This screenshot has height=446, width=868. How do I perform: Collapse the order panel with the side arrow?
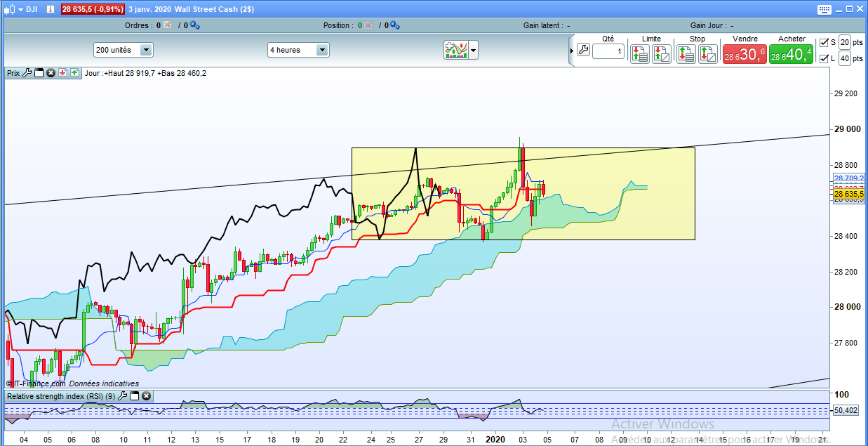(571, 49)
